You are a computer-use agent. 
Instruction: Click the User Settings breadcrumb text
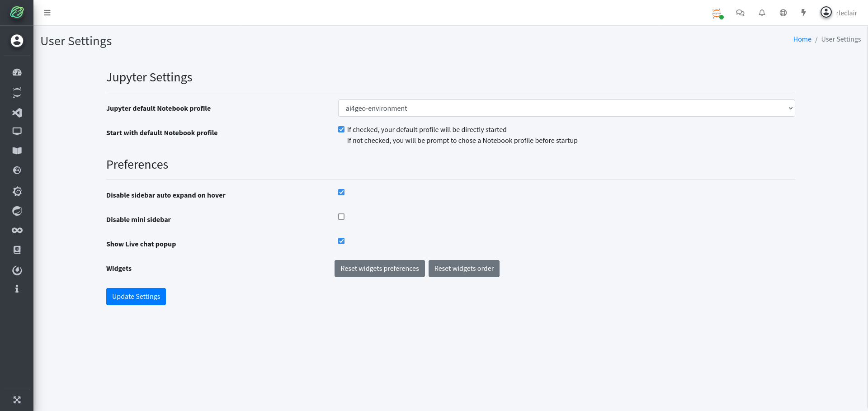pos(841,39)
